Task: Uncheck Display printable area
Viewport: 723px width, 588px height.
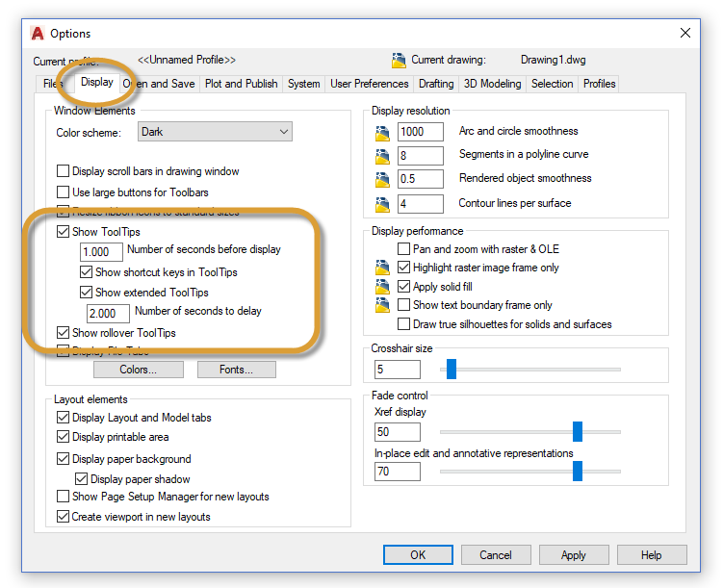Action: tap(63, 436)
